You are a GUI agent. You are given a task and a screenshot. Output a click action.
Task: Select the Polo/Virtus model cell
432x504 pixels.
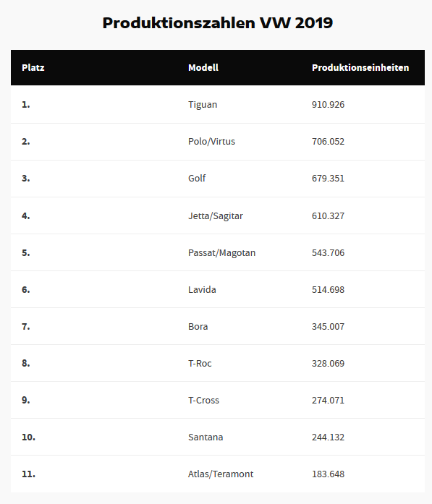click(211, 142)
